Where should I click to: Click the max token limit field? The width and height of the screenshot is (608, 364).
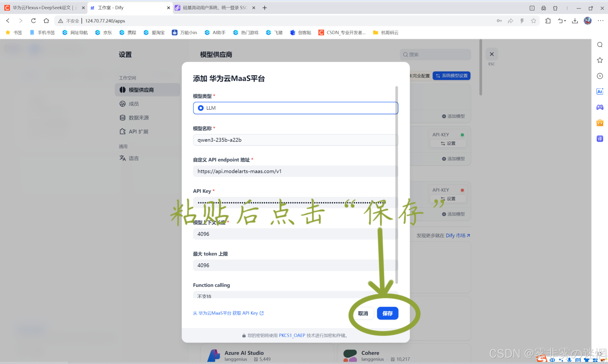click(x=295, y=266)
